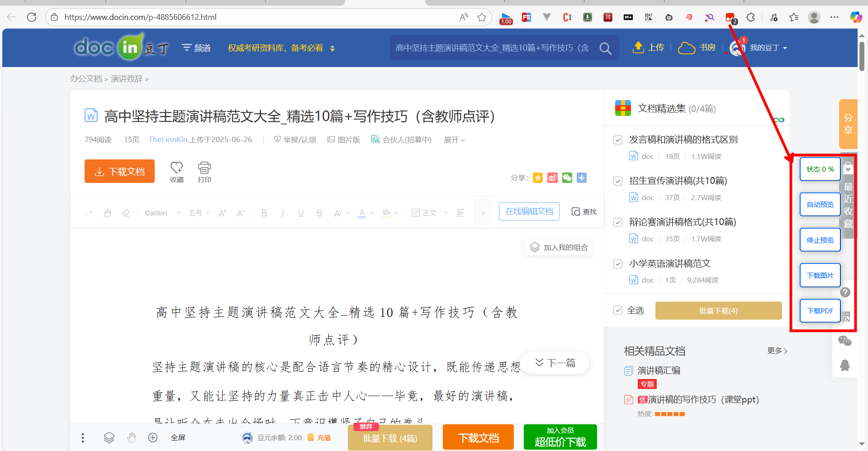Click the hand pan tool icon

click(x=132, y=437)
